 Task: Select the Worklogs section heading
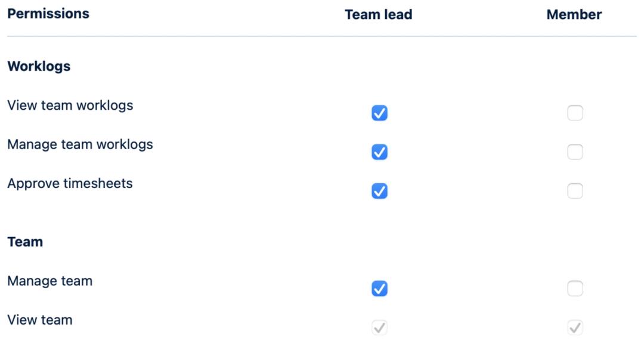[39, 66]
